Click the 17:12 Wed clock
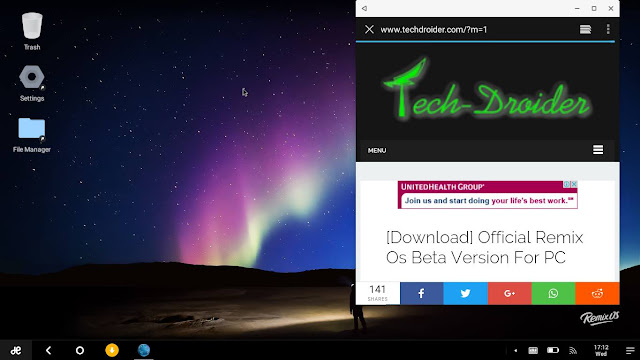This screenshot has height=360, width=640. click(601, 350)
